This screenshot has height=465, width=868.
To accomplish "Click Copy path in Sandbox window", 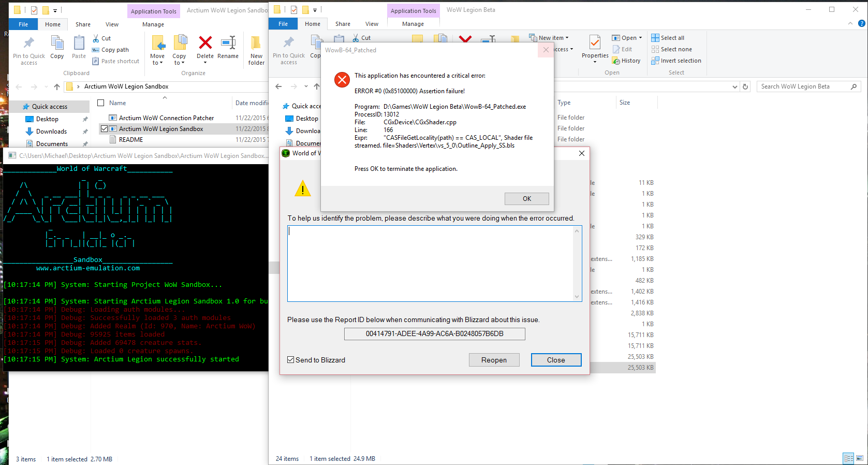I will 110,50.
